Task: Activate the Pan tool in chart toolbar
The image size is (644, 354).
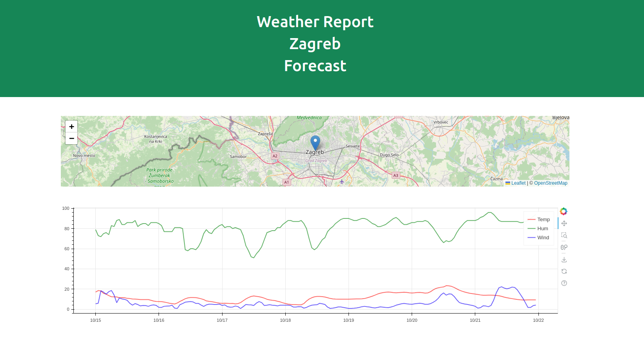Action: [x=564, y=224]
